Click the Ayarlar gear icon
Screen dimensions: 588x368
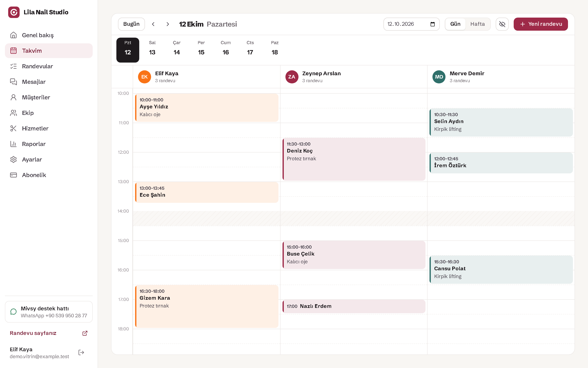click(x=13, y=160)
